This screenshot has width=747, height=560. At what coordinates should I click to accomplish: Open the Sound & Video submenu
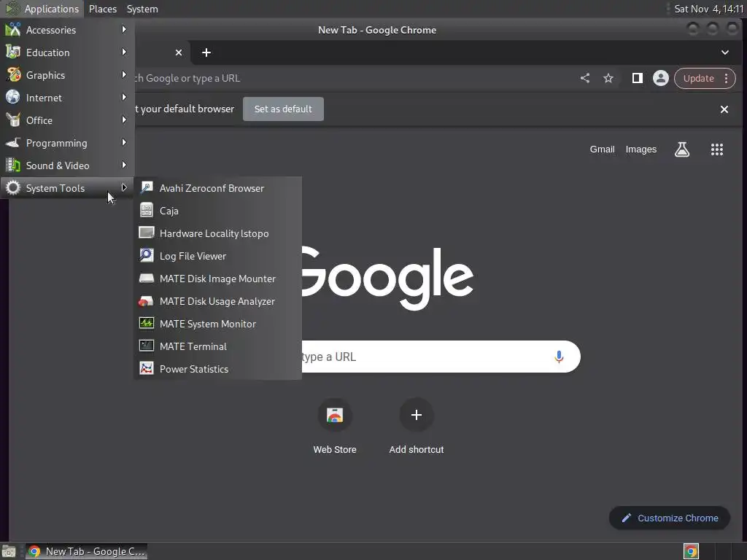pyautogui.click(x=66, y=166)
